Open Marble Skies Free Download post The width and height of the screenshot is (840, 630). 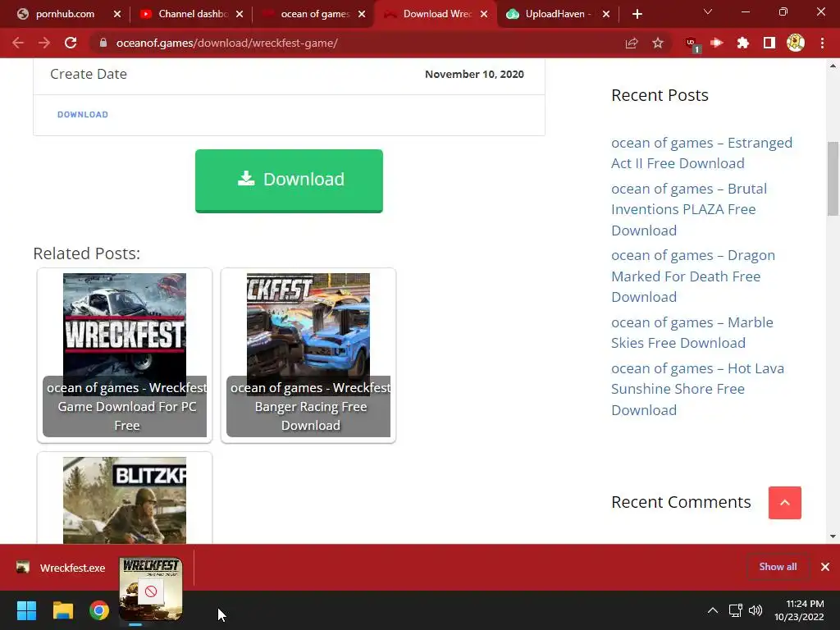pos(692,332)
